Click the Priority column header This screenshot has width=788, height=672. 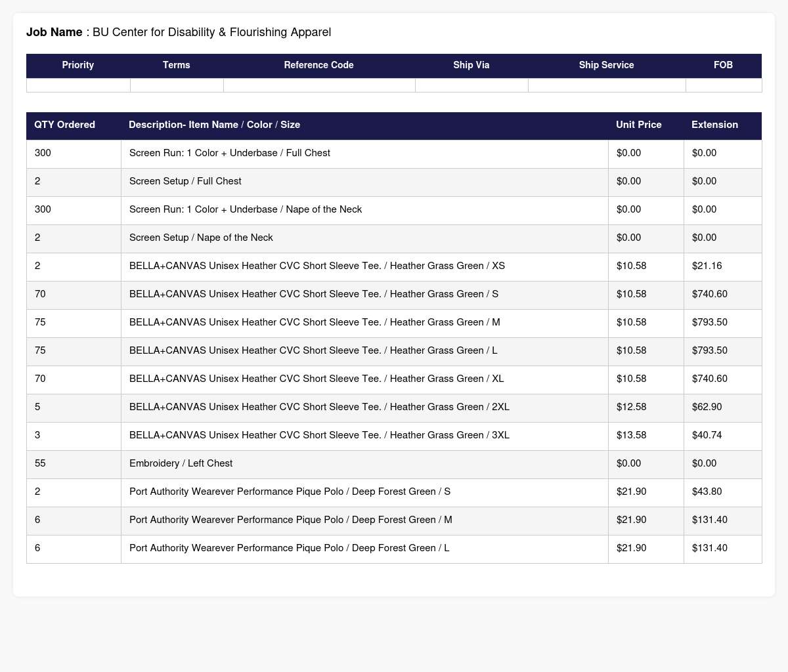(x=78, y=65)
